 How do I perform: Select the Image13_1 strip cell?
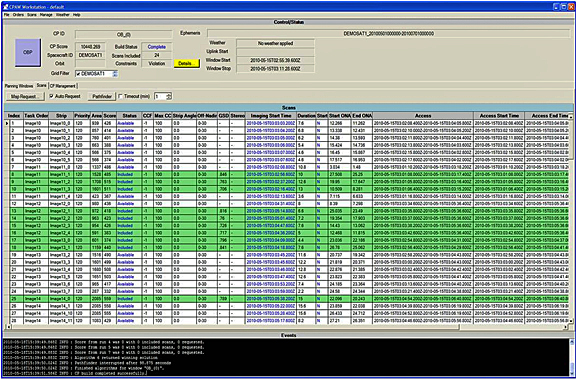coord(61,248)
